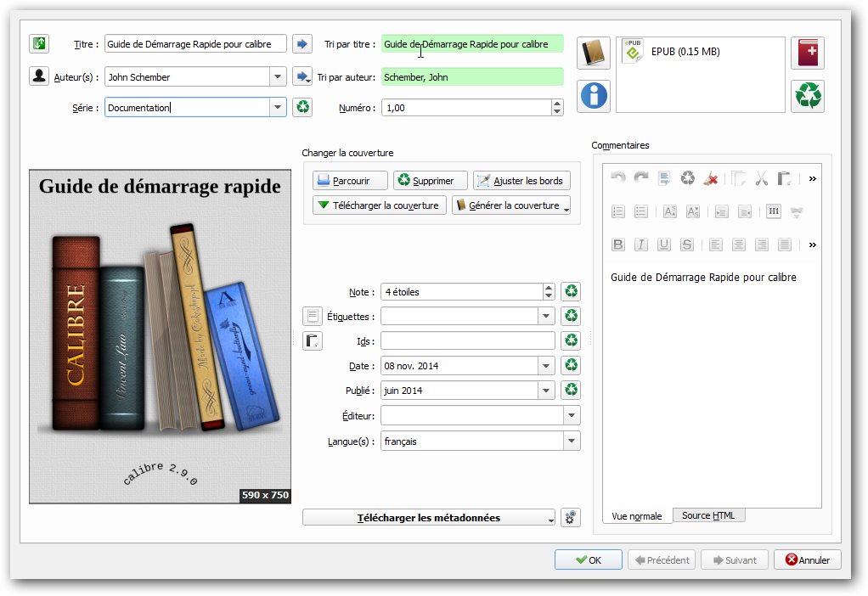Screen dimensions: 868x596
Task: Open the manage authors icon
Action: click(39, 76)
